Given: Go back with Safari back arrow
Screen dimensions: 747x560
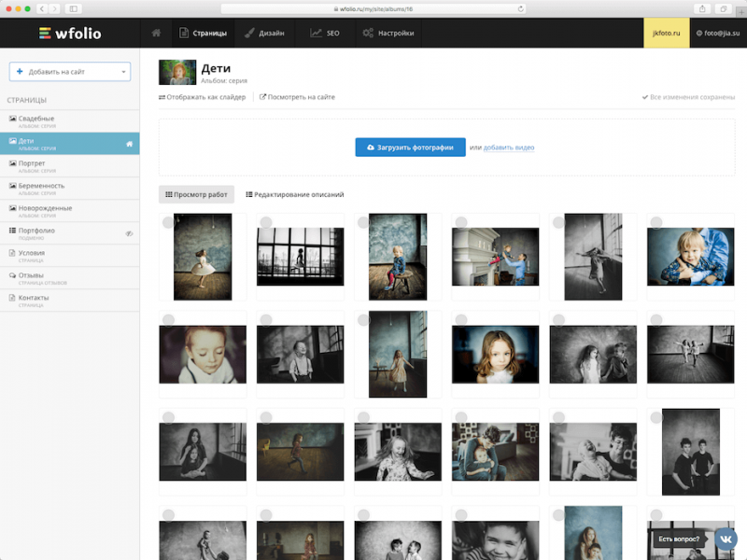Looking at the screenshot, I should pos(42,8).
